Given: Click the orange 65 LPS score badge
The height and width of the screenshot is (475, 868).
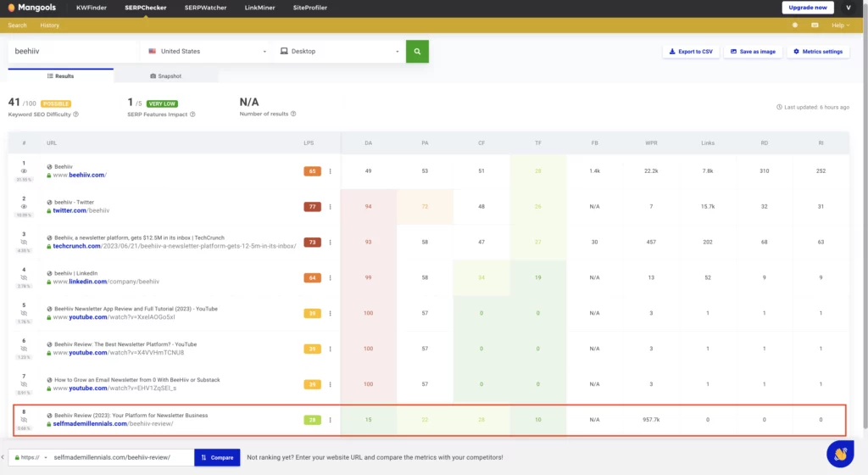Looking at the screenshot, I should click(313, 171).
